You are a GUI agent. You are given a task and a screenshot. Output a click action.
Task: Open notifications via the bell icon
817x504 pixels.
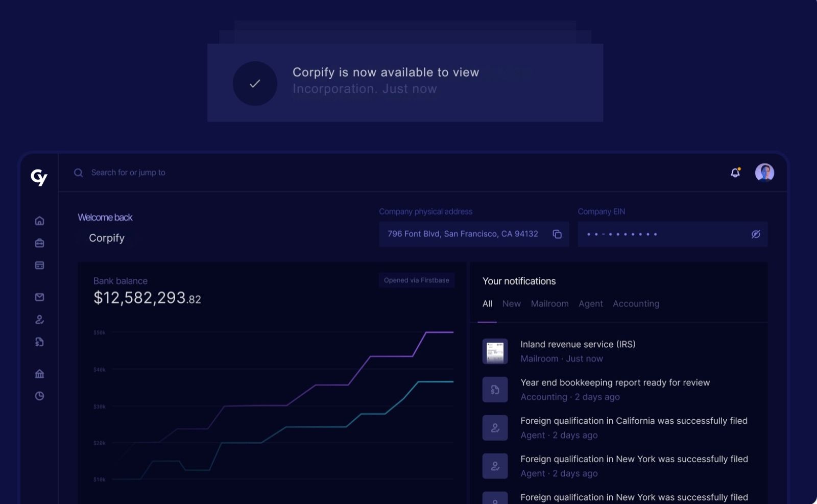(736, 173)
